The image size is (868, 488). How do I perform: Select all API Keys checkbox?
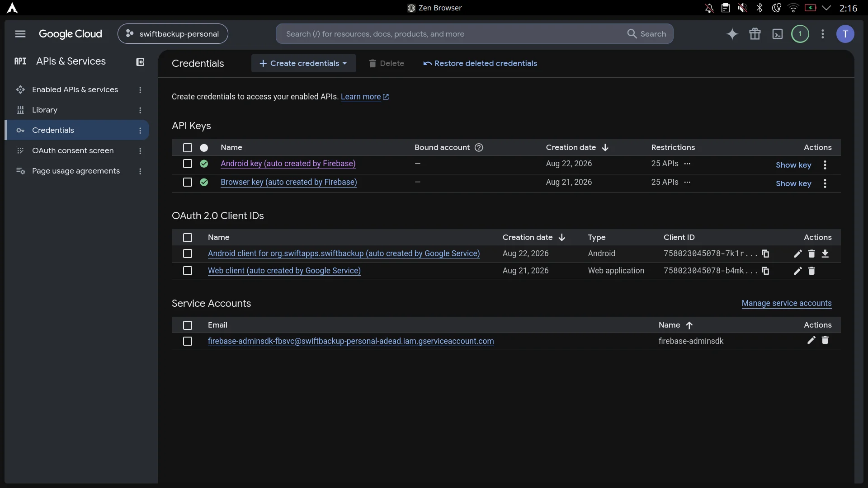[188, 148]
